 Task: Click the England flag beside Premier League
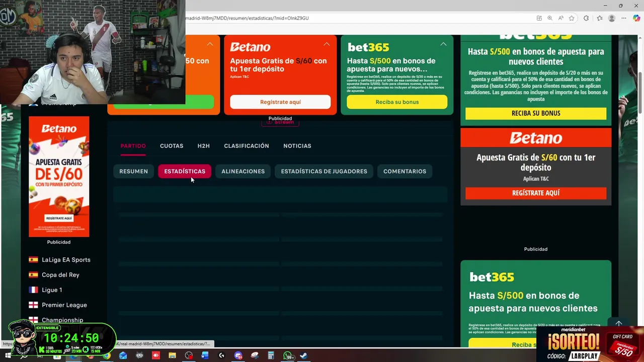coord(33,305)
